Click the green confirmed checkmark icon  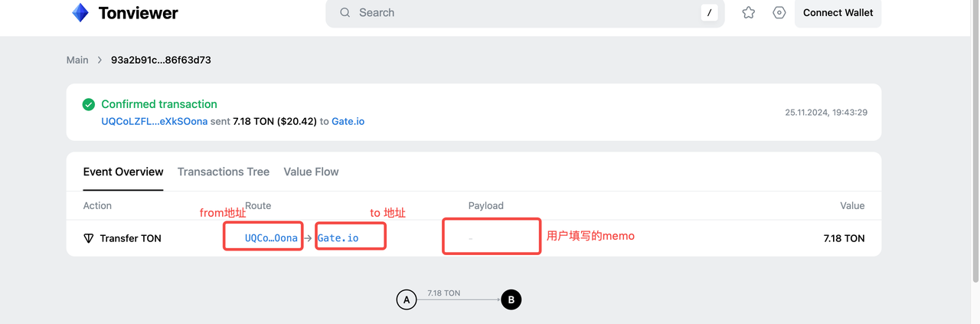89,104
